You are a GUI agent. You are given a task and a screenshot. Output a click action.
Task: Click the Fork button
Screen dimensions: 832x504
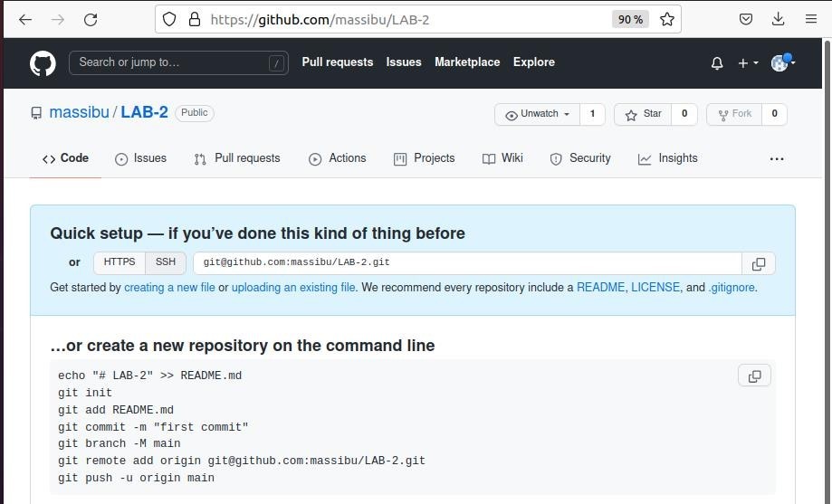tap(734, 114)
